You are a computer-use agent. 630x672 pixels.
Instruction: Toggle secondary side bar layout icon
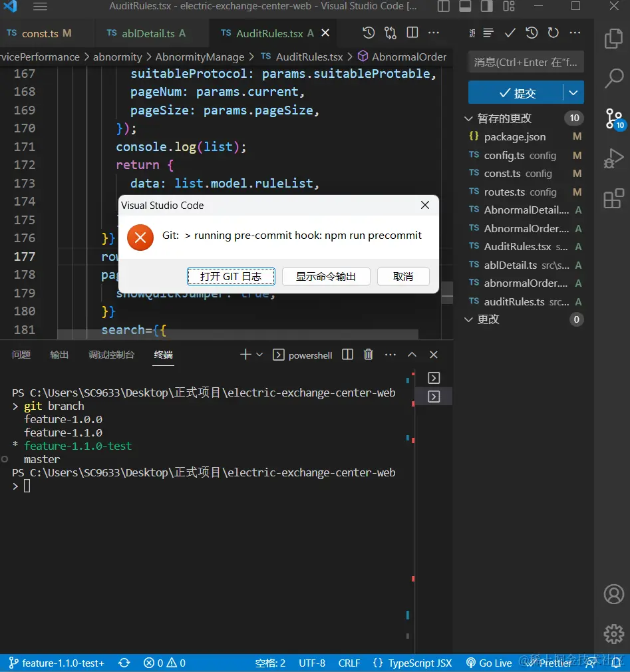click(487, 7)
